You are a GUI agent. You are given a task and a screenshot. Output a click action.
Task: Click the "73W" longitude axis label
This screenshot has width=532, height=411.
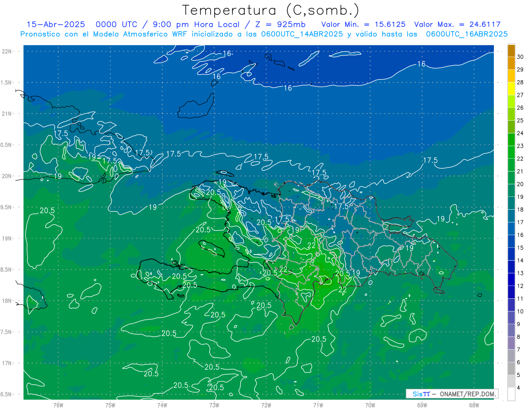tap(214, 405)
